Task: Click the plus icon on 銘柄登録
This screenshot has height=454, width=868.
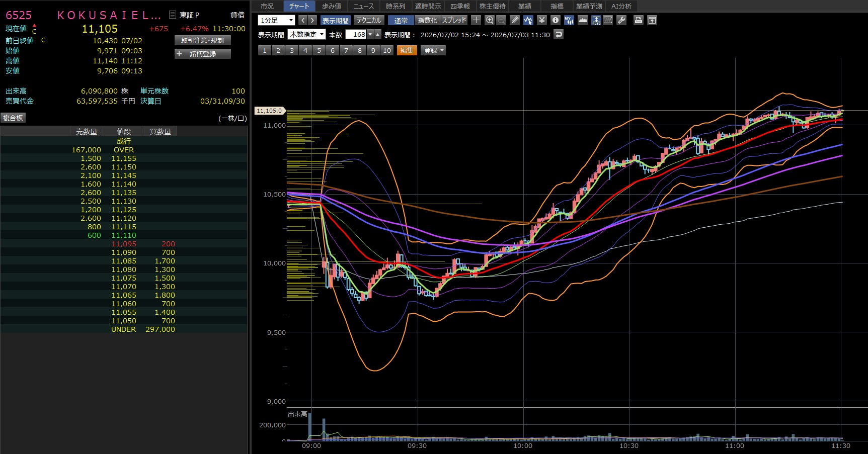Action: pos(179,54)
